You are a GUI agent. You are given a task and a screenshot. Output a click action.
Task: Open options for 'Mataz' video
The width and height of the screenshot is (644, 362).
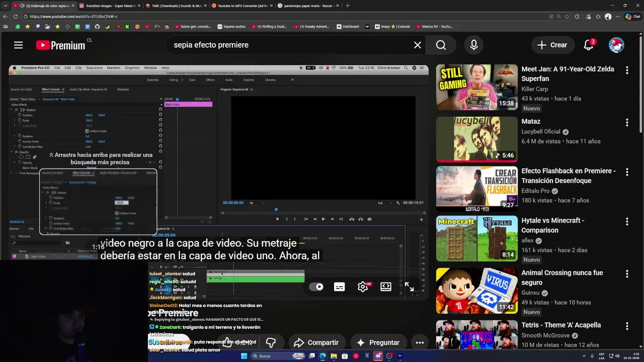coord(627,123)
